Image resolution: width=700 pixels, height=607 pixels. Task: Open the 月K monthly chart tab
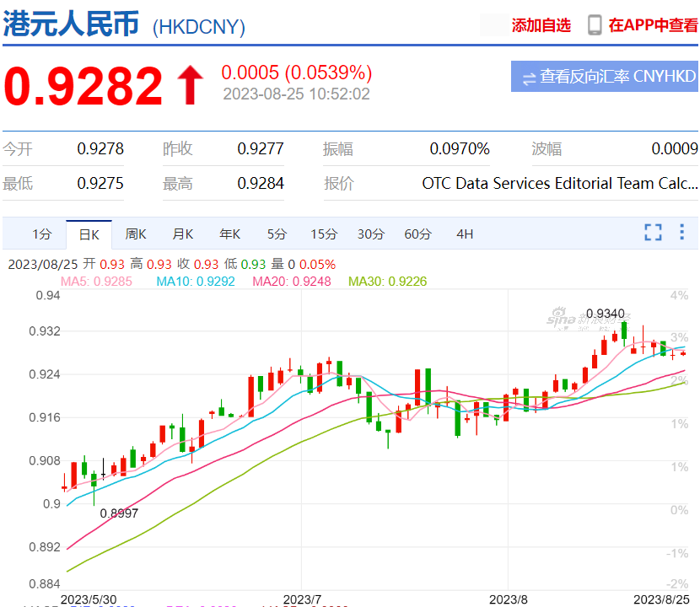[183, 234]
